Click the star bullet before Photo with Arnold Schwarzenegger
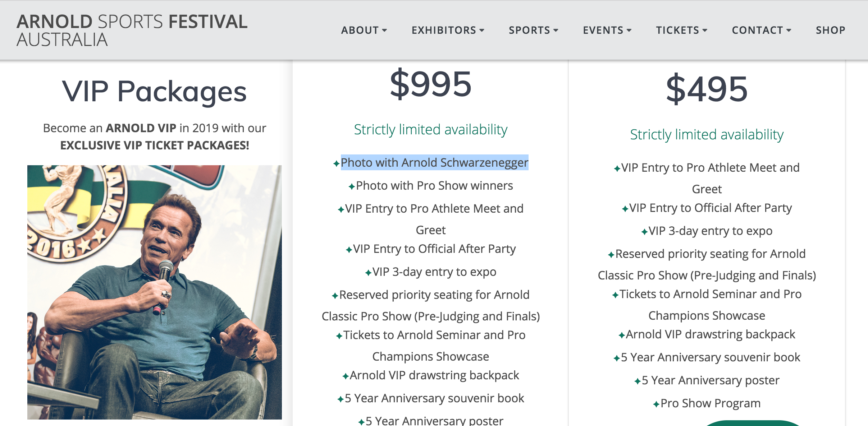The height and width of the screenshot is (426, 868). pos(336,163)
